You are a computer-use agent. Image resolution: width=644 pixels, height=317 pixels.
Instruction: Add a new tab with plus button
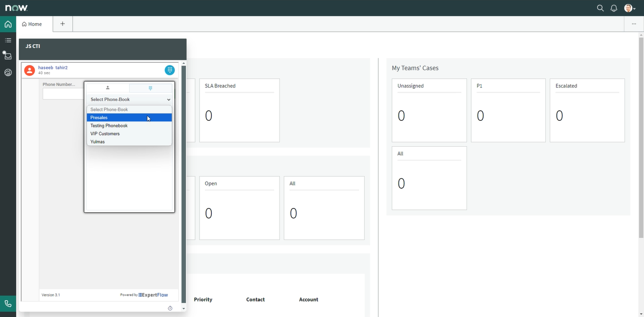pos(63,24)
